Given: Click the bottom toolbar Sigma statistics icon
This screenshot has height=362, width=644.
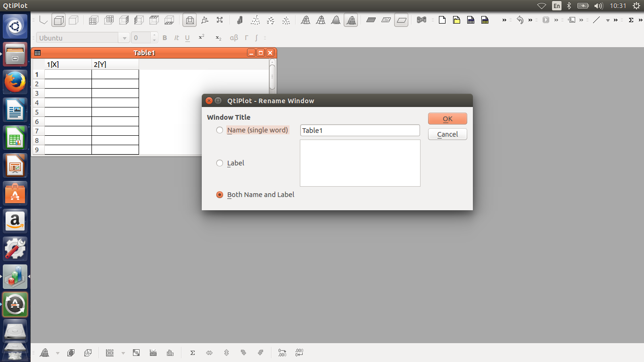Looking at the screenshot, I should tap(192, 353).
